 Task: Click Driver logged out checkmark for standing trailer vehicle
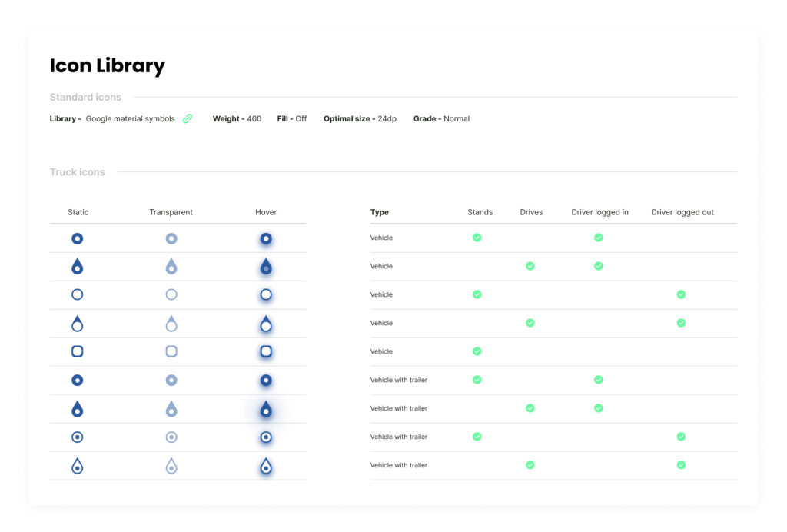point(681,437)
